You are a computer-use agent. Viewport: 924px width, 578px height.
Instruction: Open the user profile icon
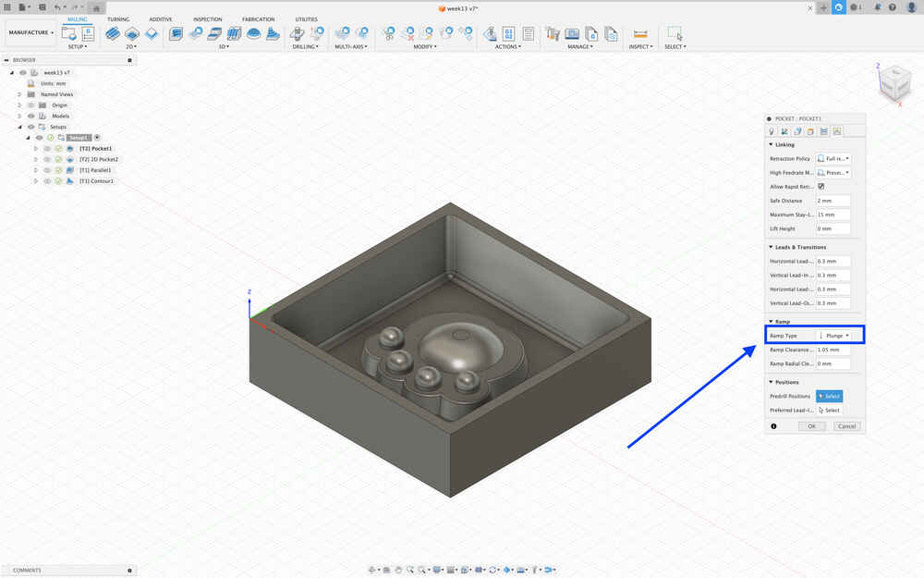click(x=912, y=7)
